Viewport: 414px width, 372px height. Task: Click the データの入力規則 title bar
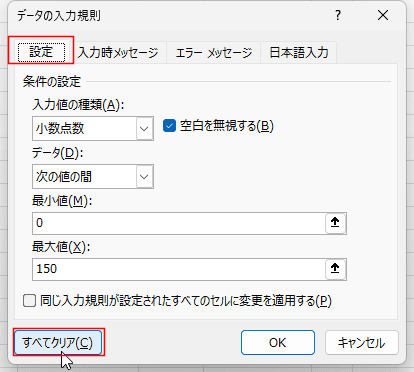pyautogui.click(x=167, y=15)
